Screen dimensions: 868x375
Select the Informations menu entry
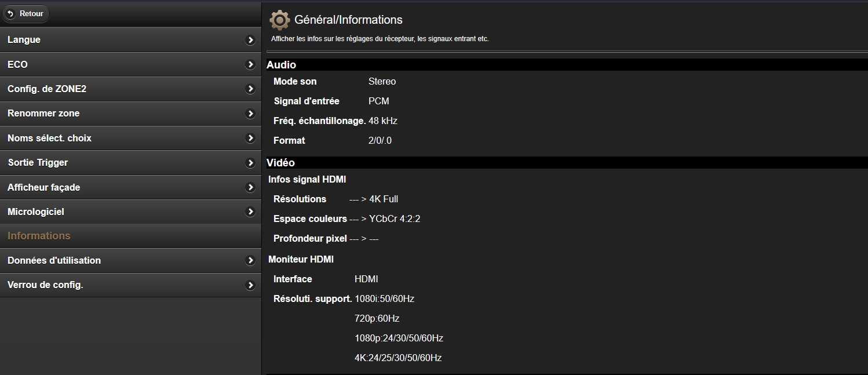(x=39, y=236)
